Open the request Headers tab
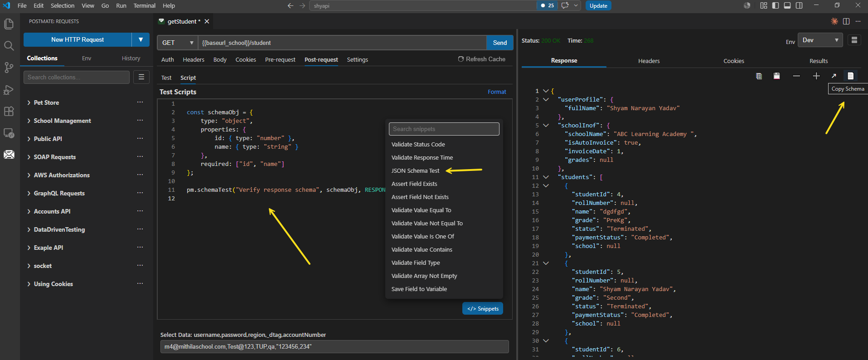 (194, 59)
